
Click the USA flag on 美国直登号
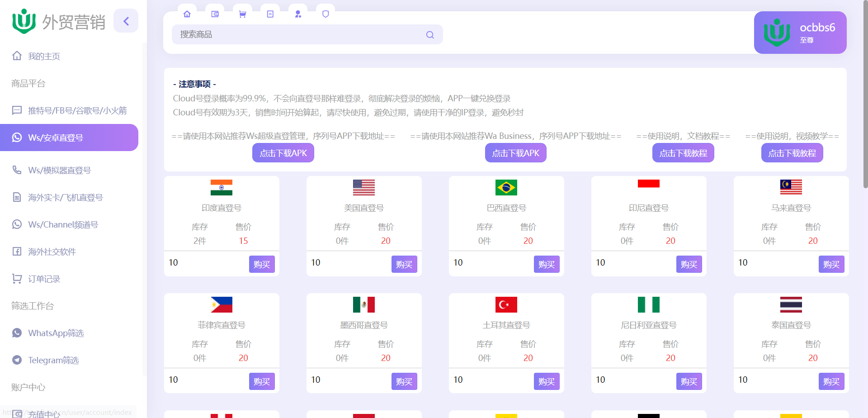364,187
